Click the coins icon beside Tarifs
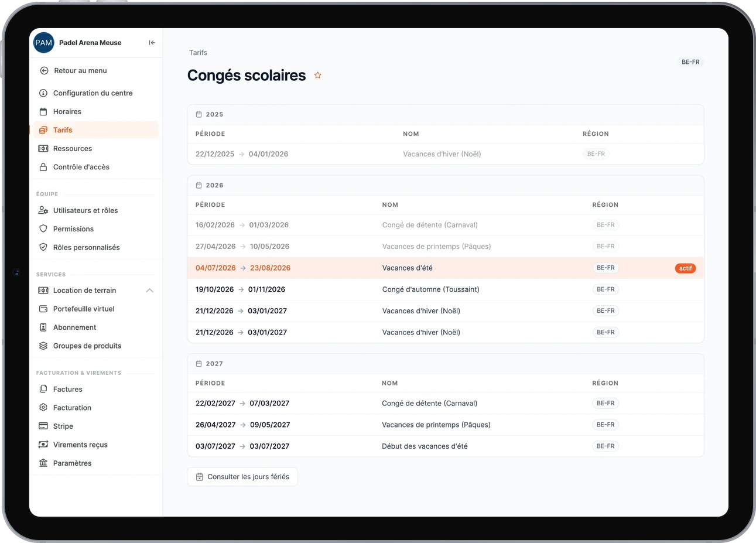Screen dimensions: 756x543 pos(43,130)
